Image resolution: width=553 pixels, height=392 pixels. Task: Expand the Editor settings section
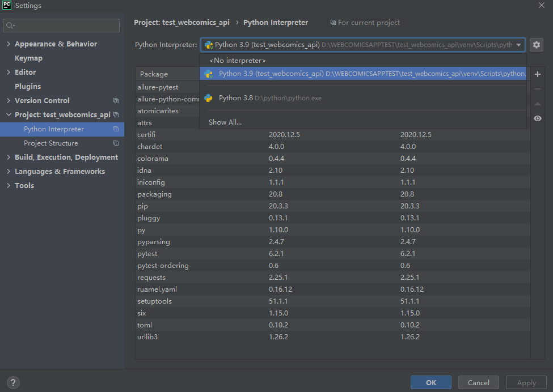(9, 72)
